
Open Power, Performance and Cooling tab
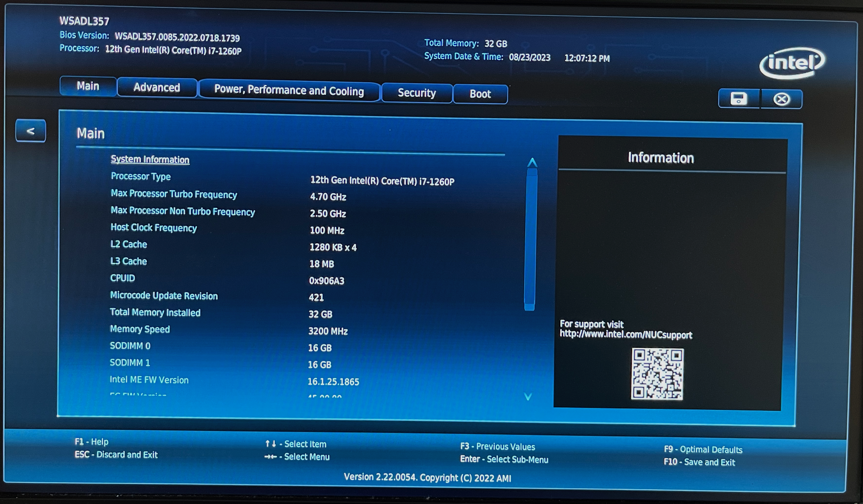click(x=289, y=90)
